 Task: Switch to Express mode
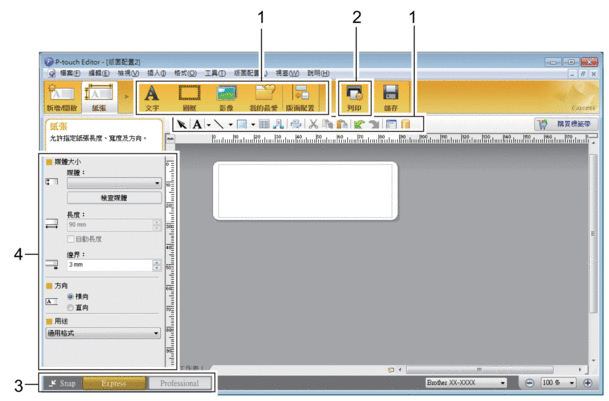pos(114,383)
